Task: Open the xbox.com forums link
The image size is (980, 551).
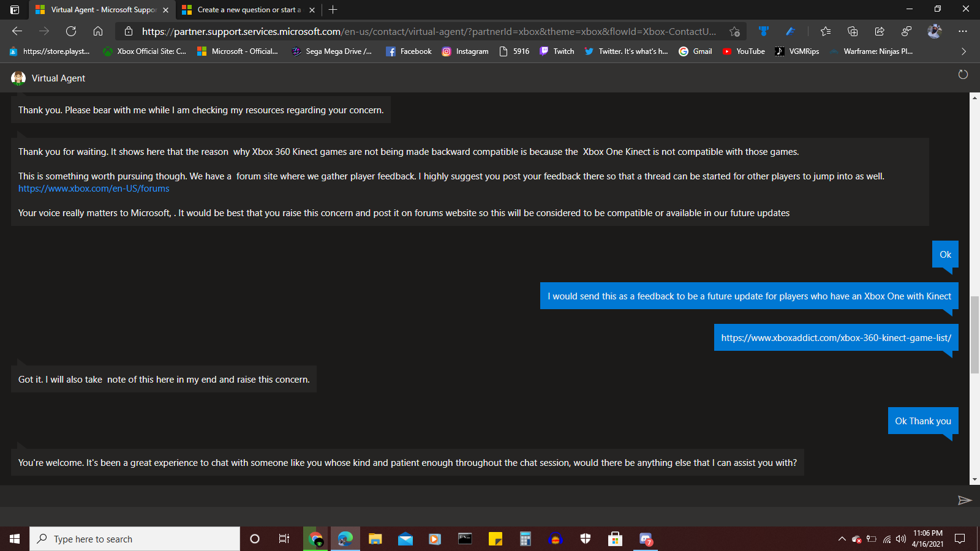Action: (94, 189)
